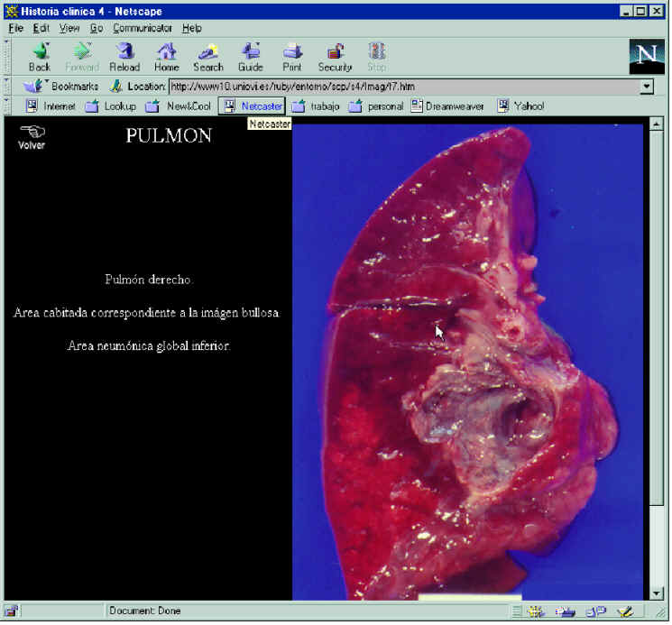Open the Dreamweaver bookmark link
The image size is (672, 625).
pos(447,106)
